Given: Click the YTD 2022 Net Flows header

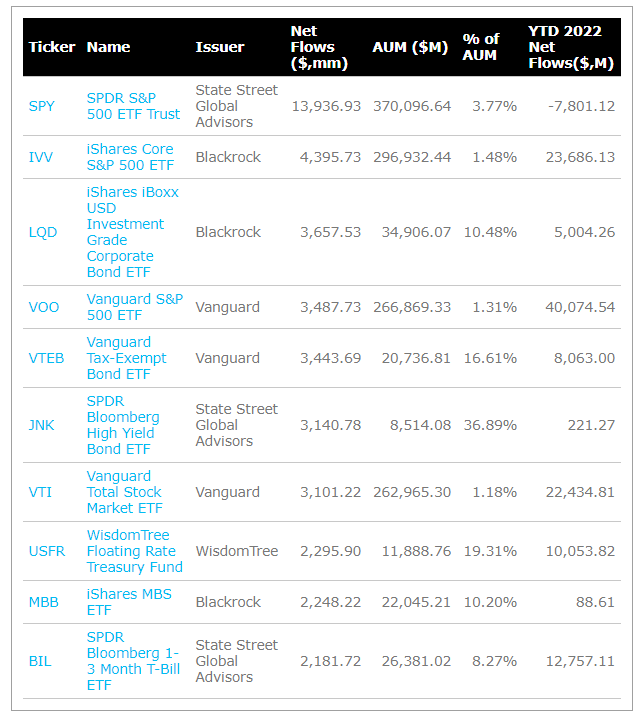Looking at the screenshot, I should tap(571, 47).
